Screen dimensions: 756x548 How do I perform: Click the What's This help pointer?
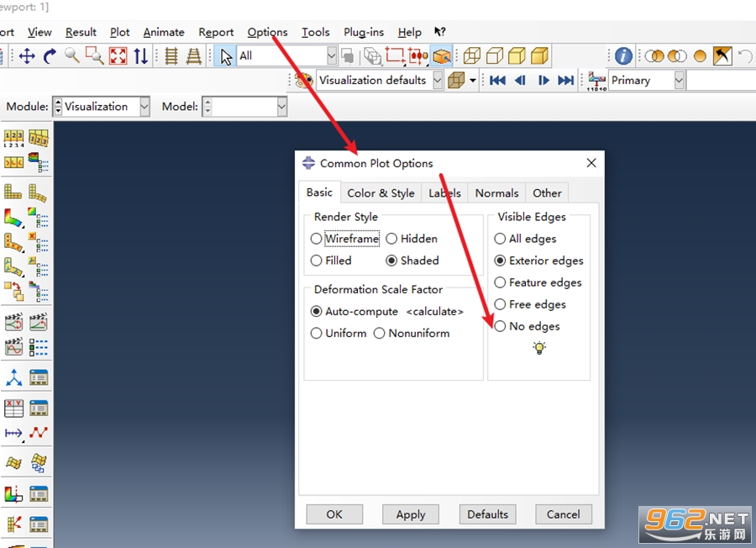pos(439,32)
